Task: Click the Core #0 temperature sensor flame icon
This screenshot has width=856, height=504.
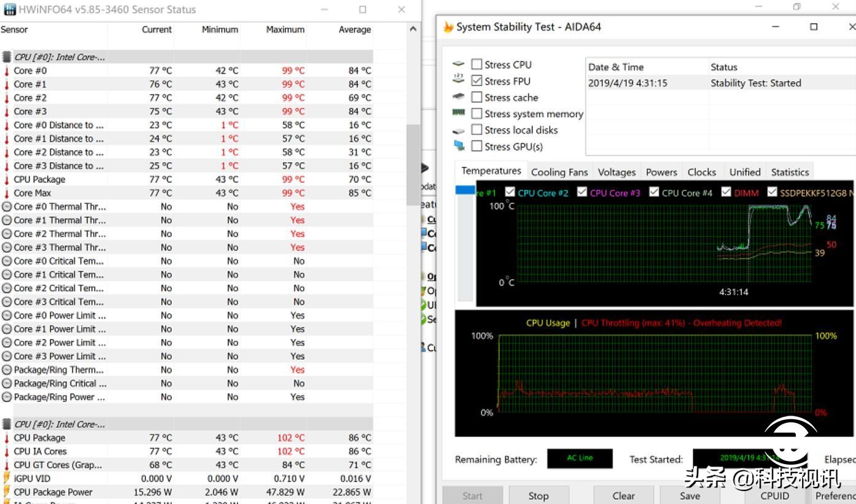Action: pos(6,70)
